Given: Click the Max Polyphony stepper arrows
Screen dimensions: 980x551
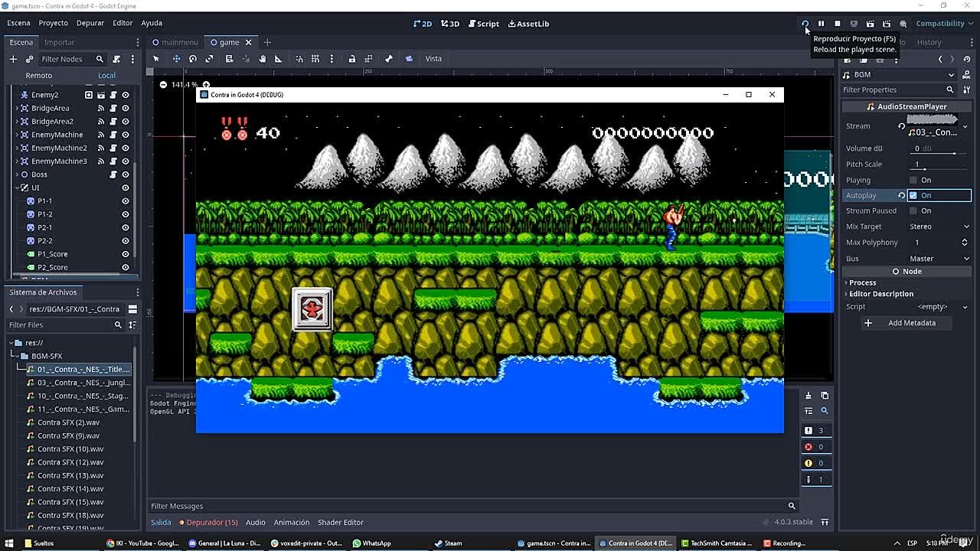Looking at the screenshot, I should click(x=965, y=243).
